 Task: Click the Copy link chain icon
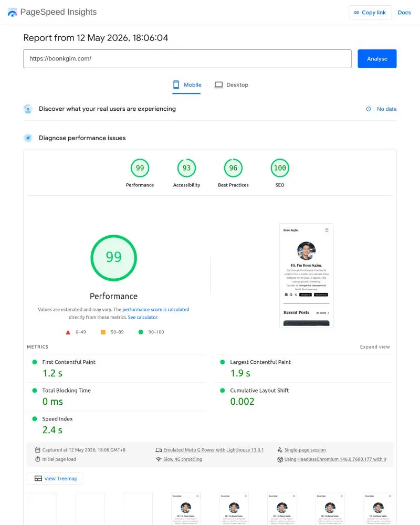point(356,13)
